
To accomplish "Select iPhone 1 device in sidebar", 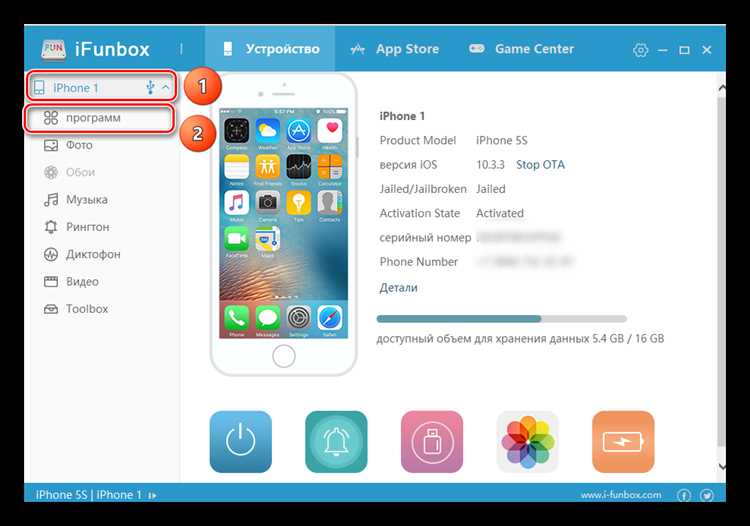I will (101, 88).
